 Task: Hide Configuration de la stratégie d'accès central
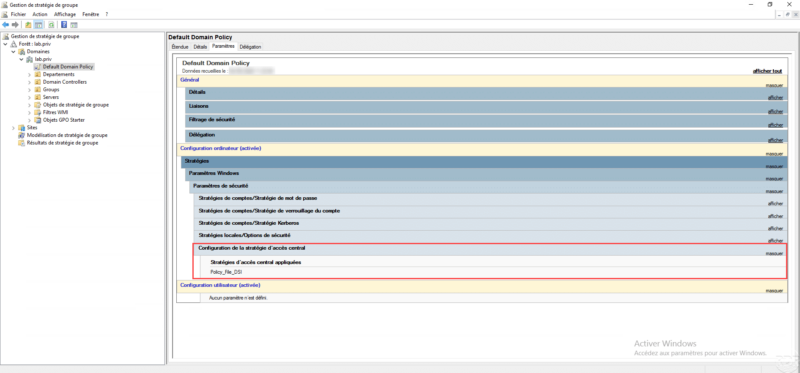(774, 253)
